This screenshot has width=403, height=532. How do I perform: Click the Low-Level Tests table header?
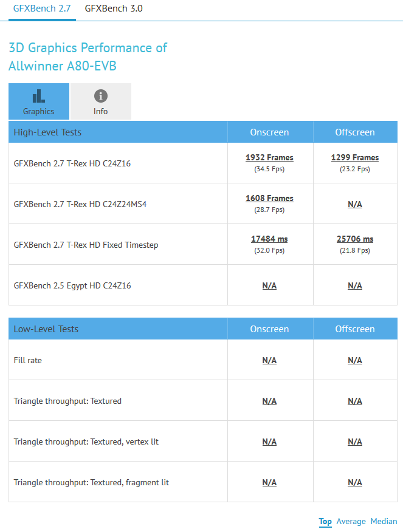tap(46, 329)
